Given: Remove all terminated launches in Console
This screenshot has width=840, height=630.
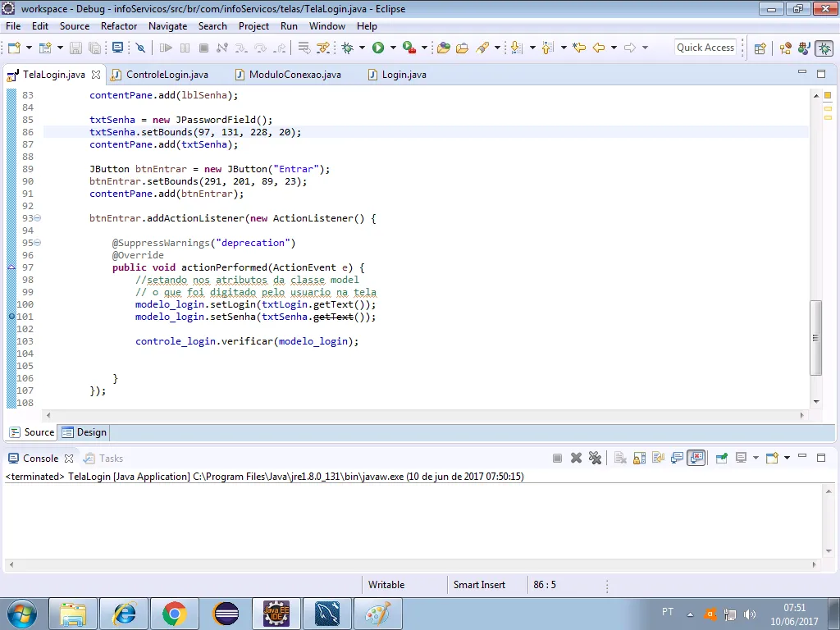Looking at the screenshot, I should (595, 459).
